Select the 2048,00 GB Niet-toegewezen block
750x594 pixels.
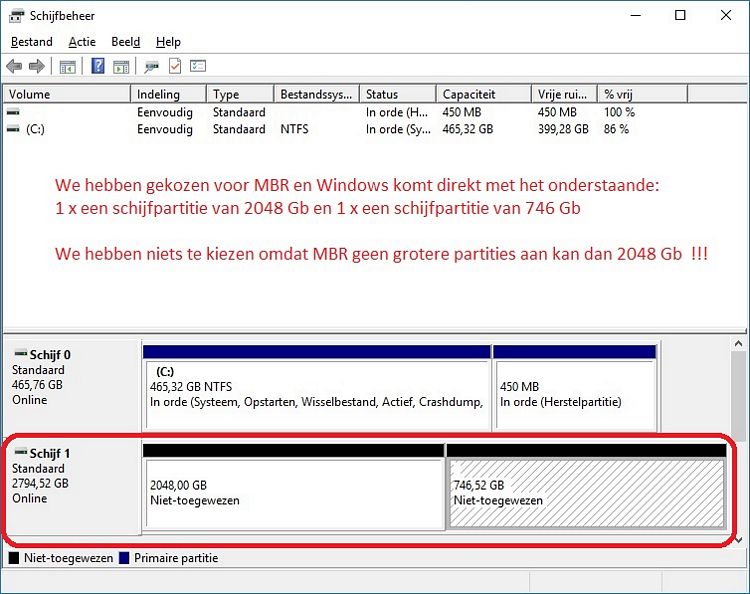[x=294, y=486]
